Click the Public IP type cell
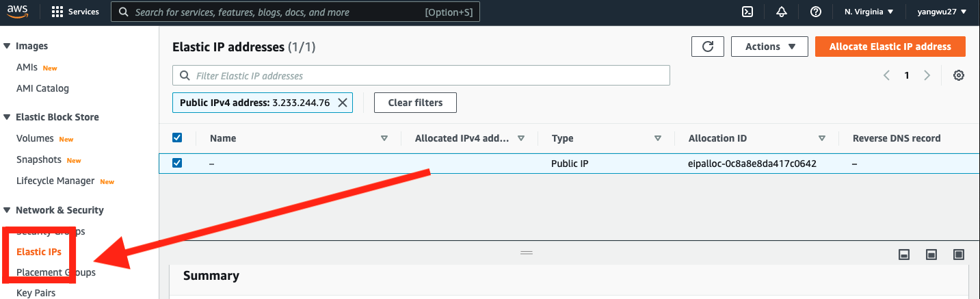Image resolution: width=980 pixels, height=299 pixels. click(570, 164)
